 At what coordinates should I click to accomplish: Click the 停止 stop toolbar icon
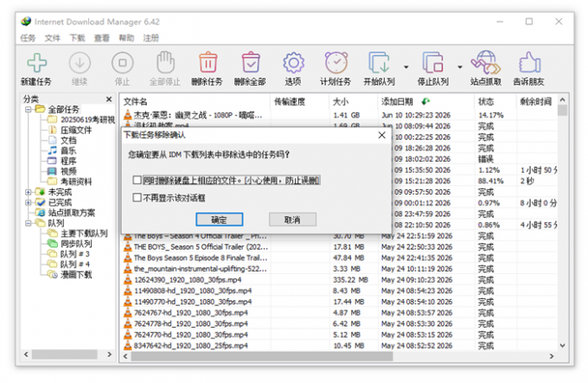[x=122, y=62]
